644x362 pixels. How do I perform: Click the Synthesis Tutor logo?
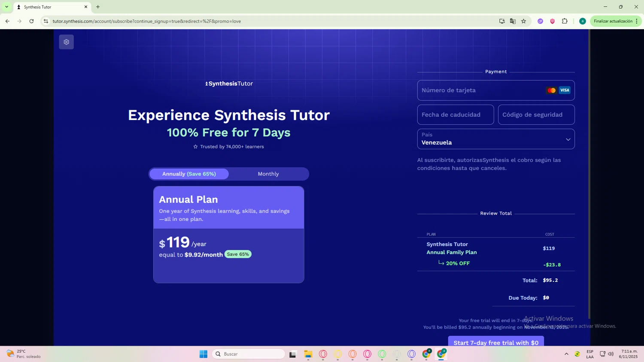tap(229, 84)
